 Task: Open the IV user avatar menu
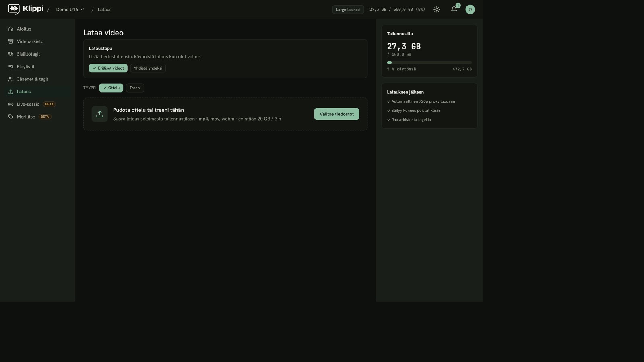[x=470, y=10]
